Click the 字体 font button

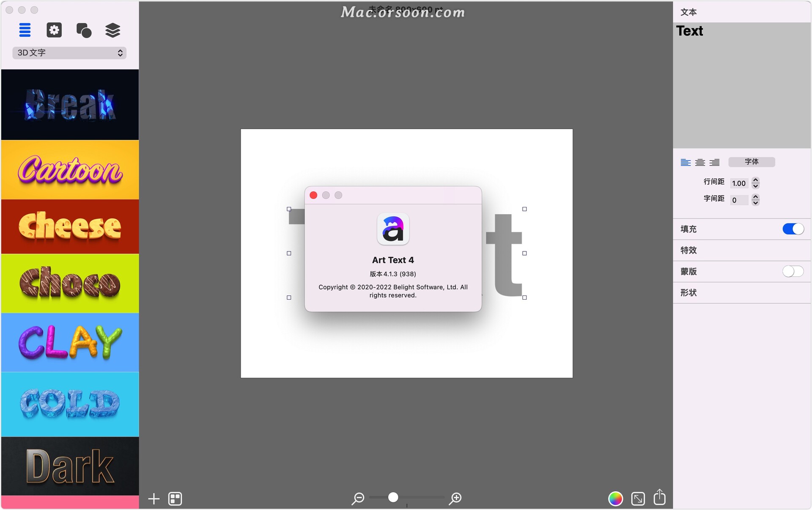(x=752, y=162)
